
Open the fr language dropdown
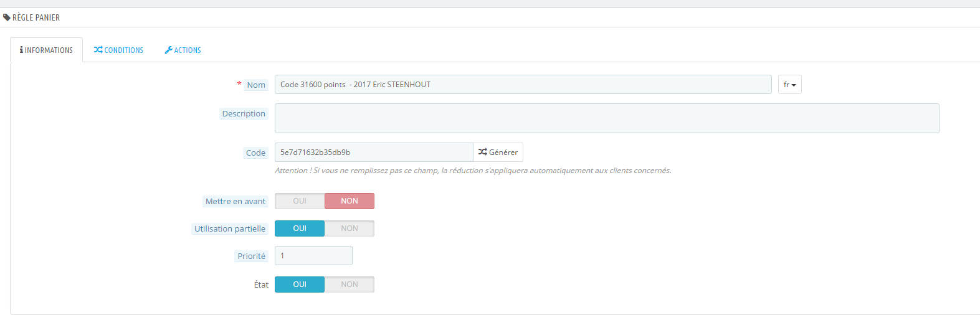[789, 85]
